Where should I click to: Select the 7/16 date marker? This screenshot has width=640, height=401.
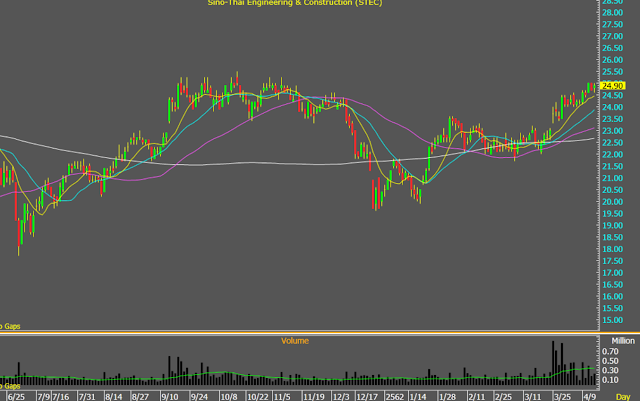click(x=60, y=397)
